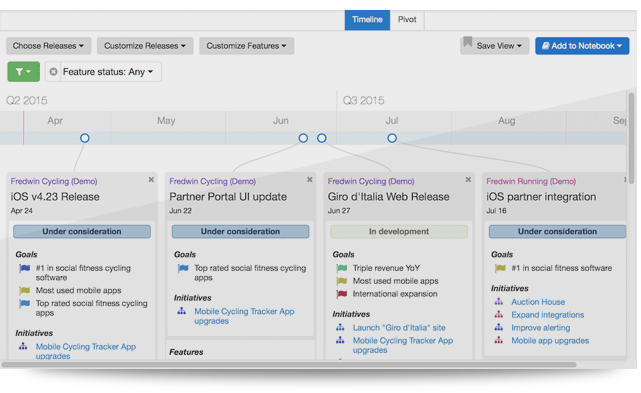
Task: Click the yellow flag by #1 in social fitness software
Action: pos(500,268)
